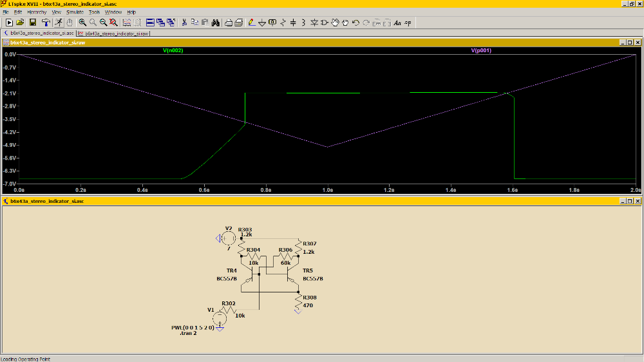The width and height of the screenshot is (644, 362).
Task: Cascade windows toolbar icon
Action: point(160,23)
